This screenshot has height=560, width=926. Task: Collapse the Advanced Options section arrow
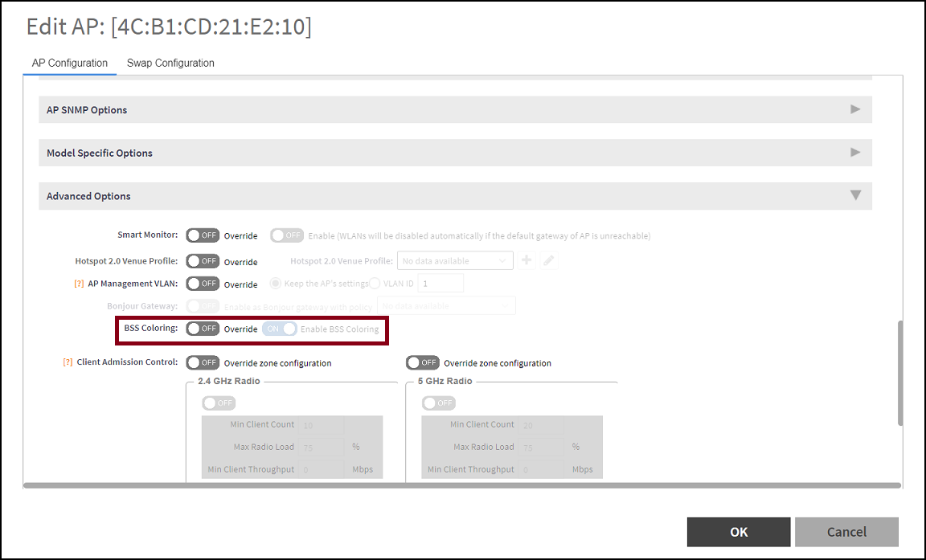(x=855, y=195)
